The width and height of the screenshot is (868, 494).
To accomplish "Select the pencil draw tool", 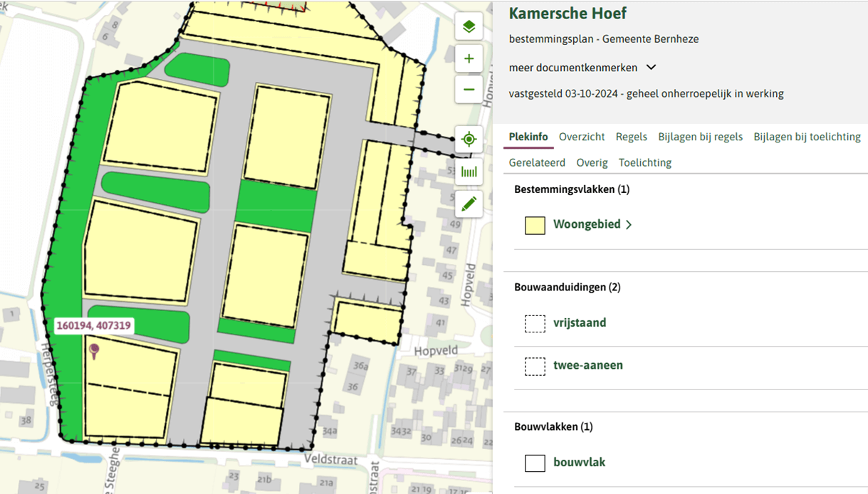I will coord(469,204).
